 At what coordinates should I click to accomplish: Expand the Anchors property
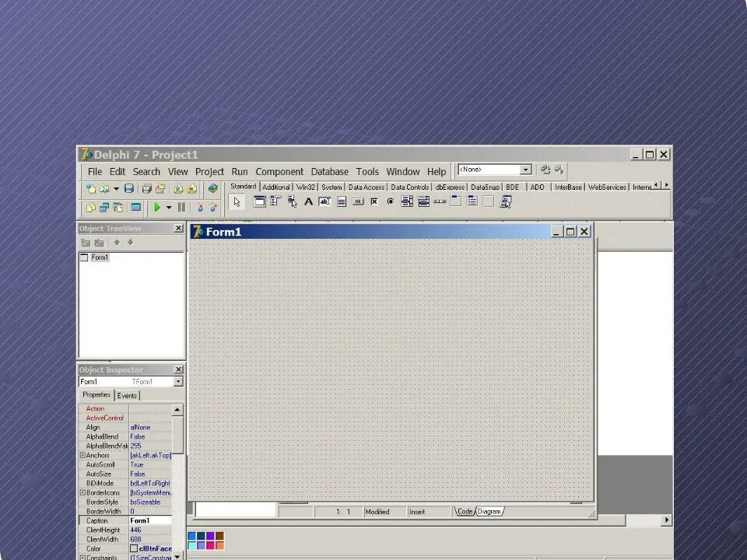click(x=82, y=455)
